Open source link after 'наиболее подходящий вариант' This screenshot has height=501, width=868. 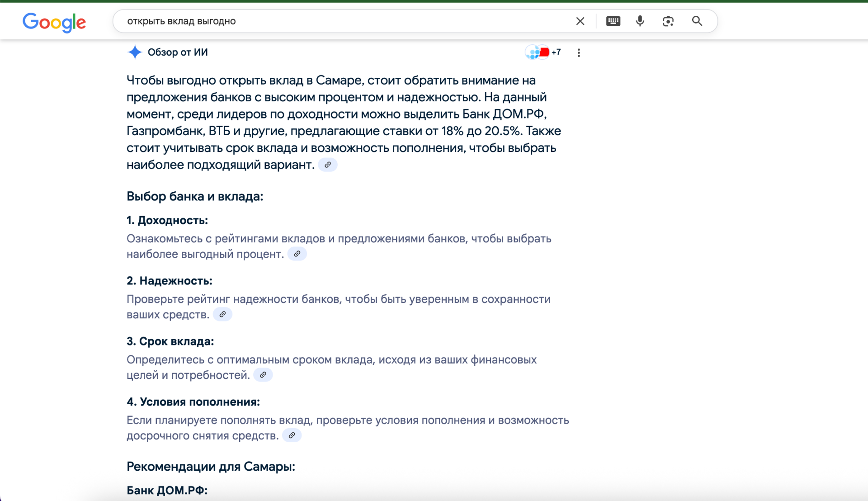(x=328, y=165)
